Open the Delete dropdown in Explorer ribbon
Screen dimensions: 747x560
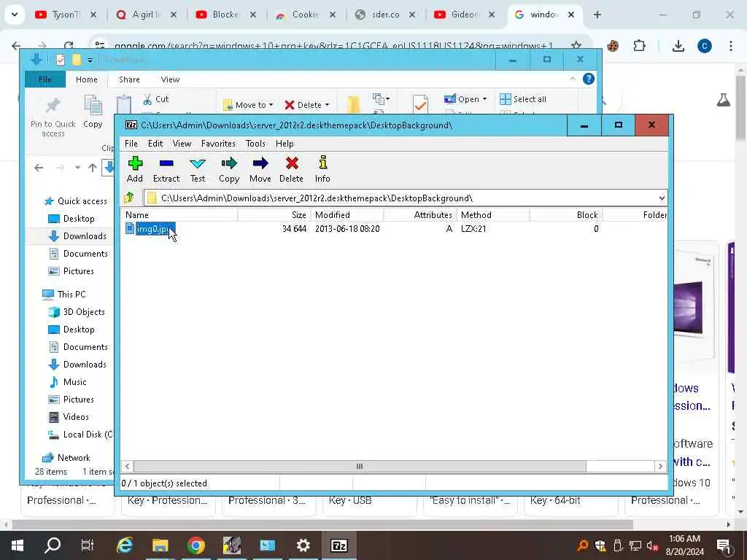[307, 105]
